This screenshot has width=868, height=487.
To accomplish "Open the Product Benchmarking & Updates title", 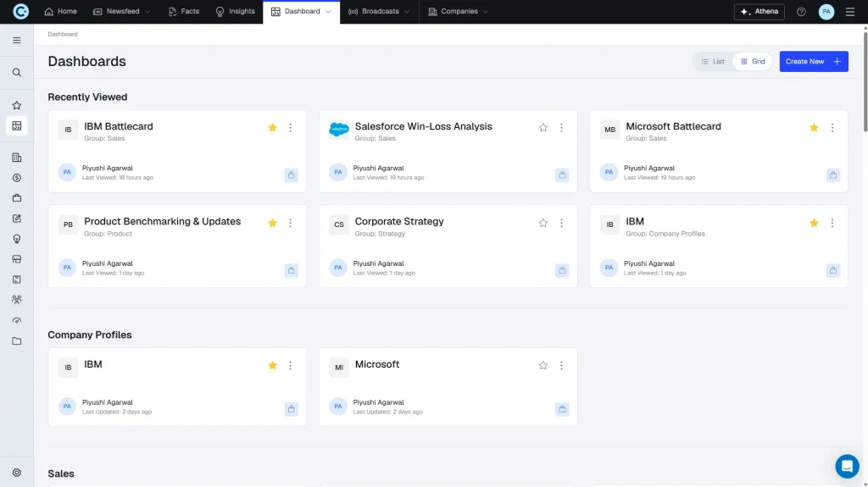I will pyautogui.click(x=162, y=221).
